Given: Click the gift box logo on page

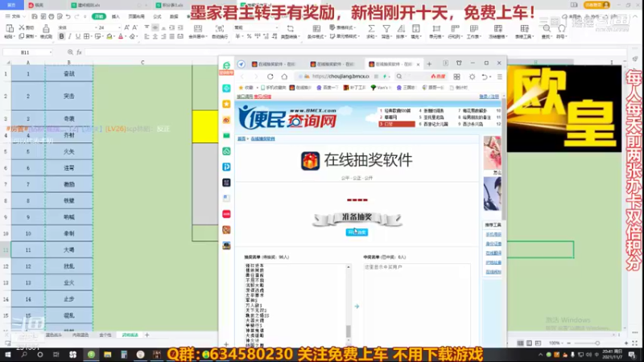Looking at the screenshot, I should point(310,160).
